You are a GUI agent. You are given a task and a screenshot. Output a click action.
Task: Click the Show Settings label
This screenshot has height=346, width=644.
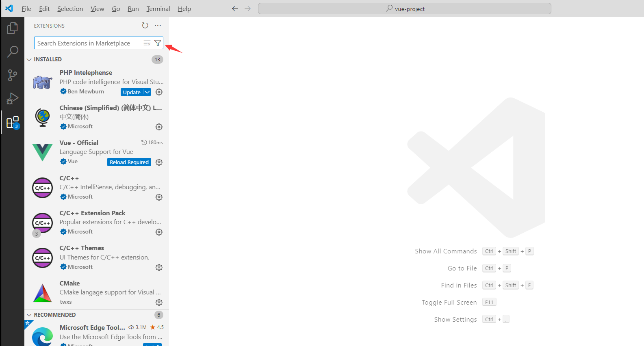tap(455, 320)
